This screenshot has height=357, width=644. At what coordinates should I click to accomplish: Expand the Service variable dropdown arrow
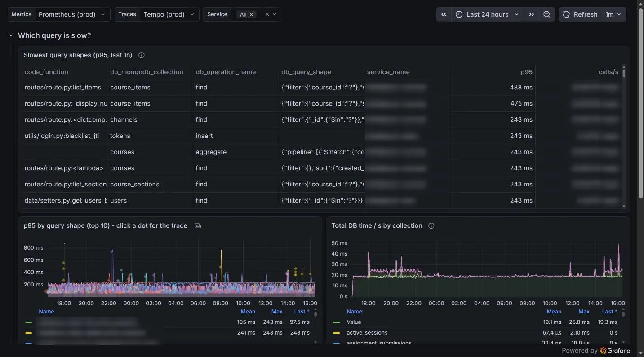(x=275, y=14)
